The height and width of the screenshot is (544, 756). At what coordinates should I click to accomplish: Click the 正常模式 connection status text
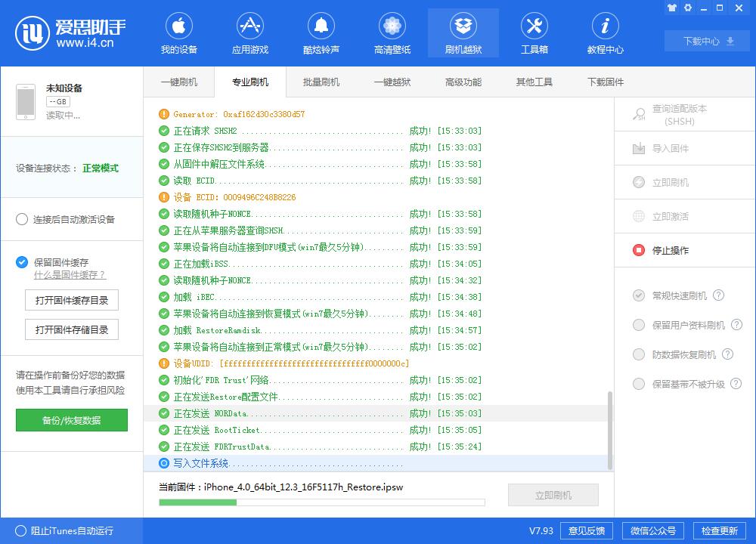pos(101,168)
